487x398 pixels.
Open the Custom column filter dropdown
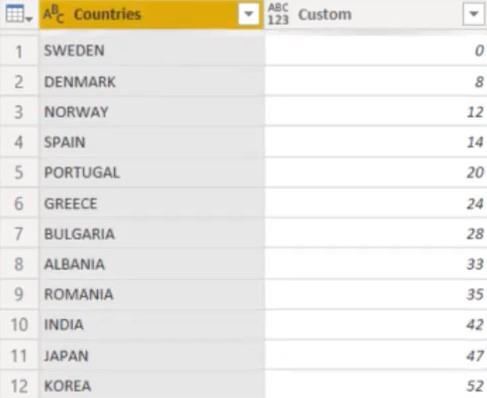(473, 14)
